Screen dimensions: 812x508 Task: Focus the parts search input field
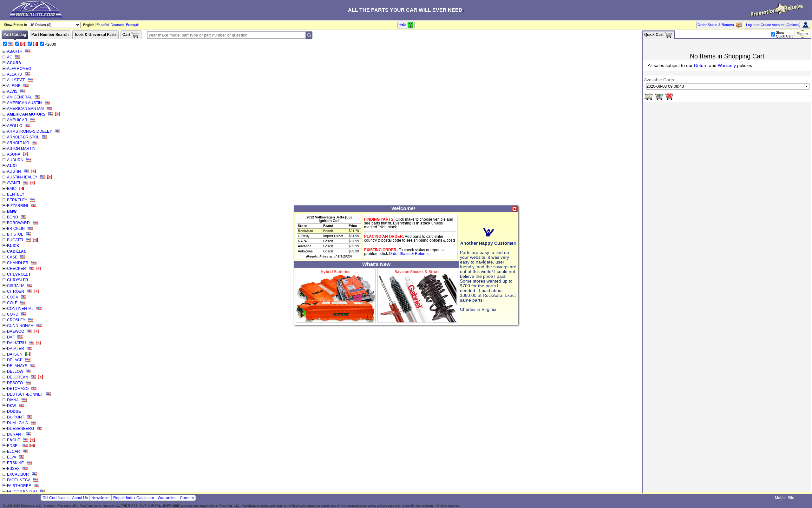coord(226,35)
